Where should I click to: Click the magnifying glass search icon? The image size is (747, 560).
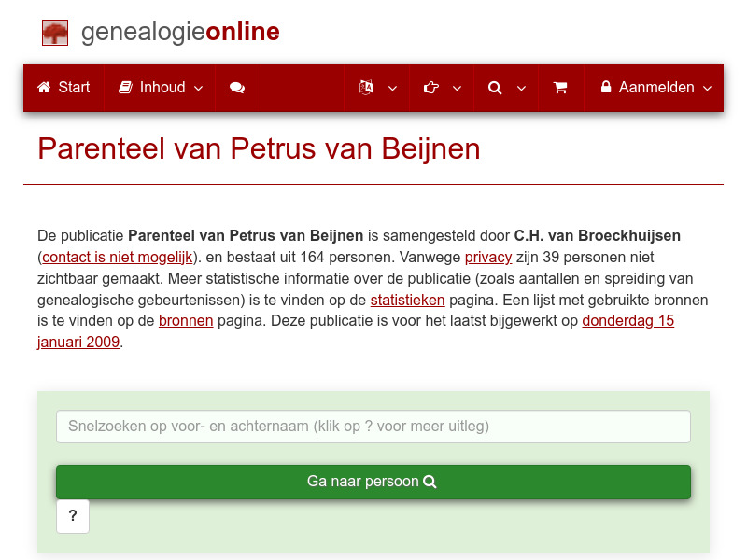click(x=495, y=88)
